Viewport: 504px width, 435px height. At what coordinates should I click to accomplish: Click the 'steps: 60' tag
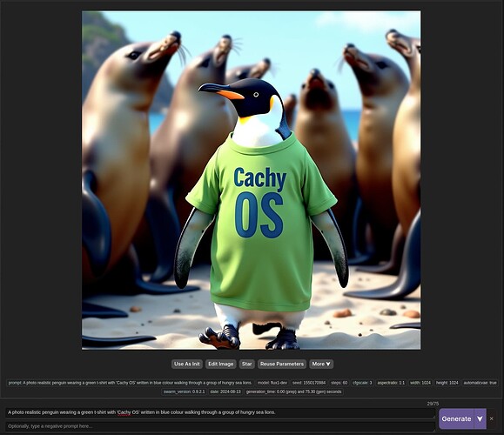coord(339,383)
